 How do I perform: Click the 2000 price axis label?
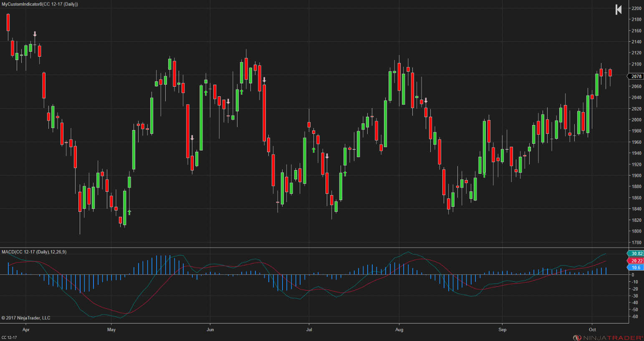(636, 120)
